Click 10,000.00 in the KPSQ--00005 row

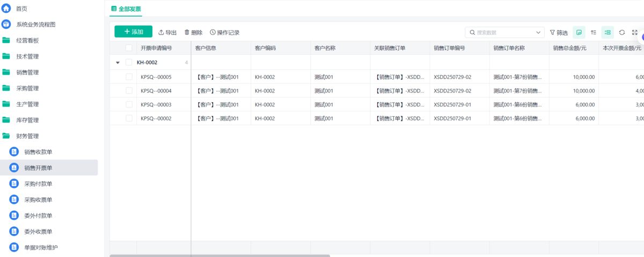tap(584, 77)
